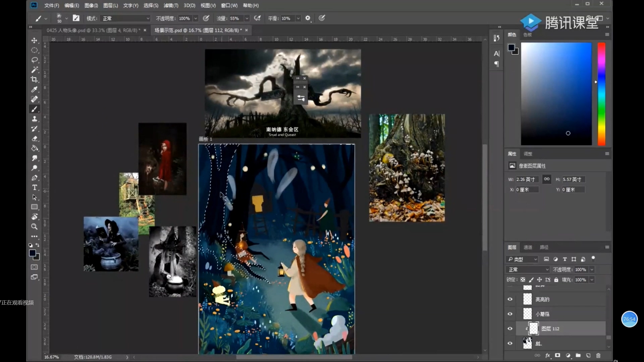Select the Smudge tool

(34, 158)
